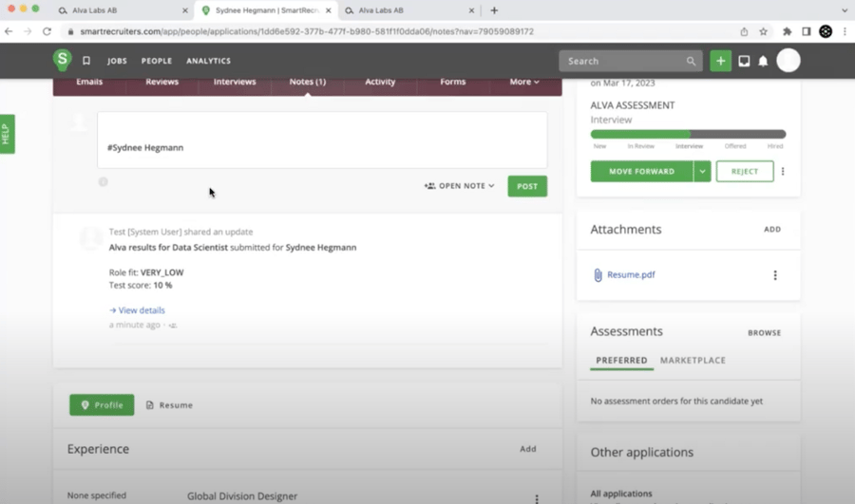Click the small circle icon below note box
The height and width of the screenshot is (504, 855).
103,182
